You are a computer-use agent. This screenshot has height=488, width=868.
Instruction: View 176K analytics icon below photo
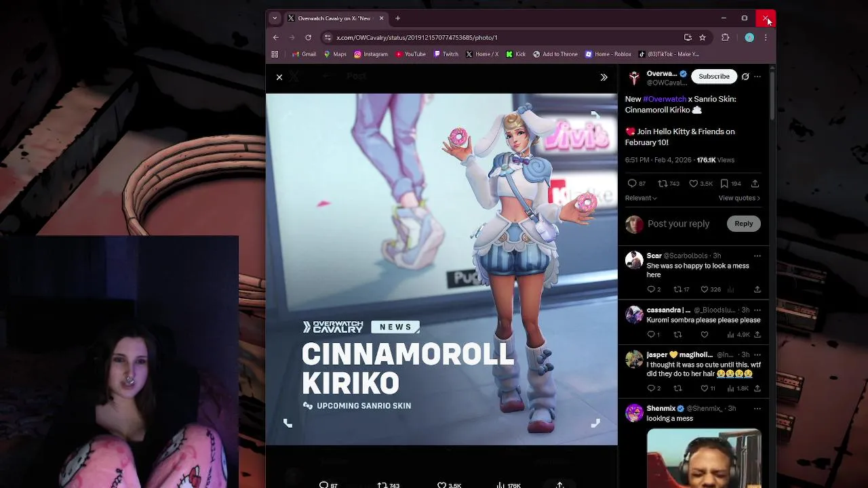509,485
